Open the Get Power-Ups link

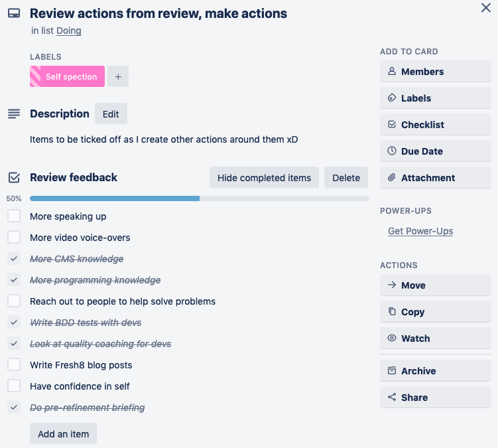[420, 231]
